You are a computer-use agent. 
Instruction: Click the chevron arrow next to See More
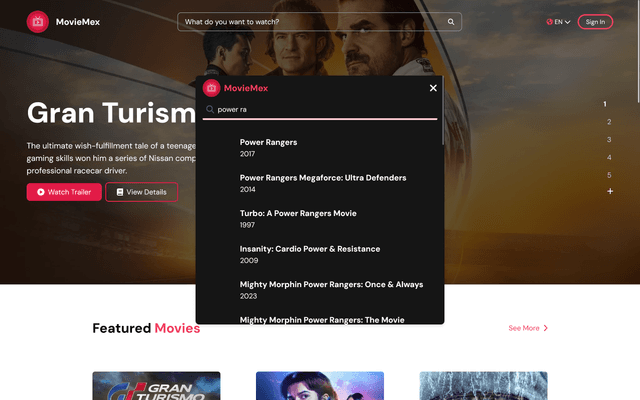click(x=545, y=328)
